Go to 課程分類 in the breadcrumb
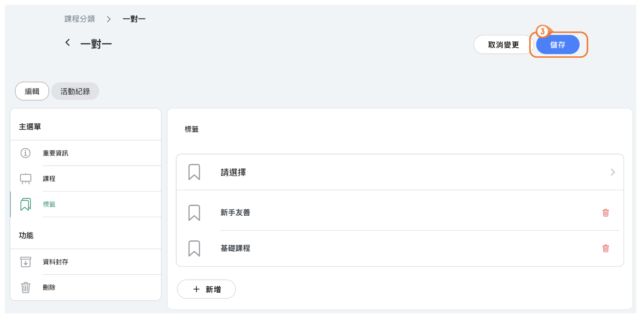 pos(80,19)
